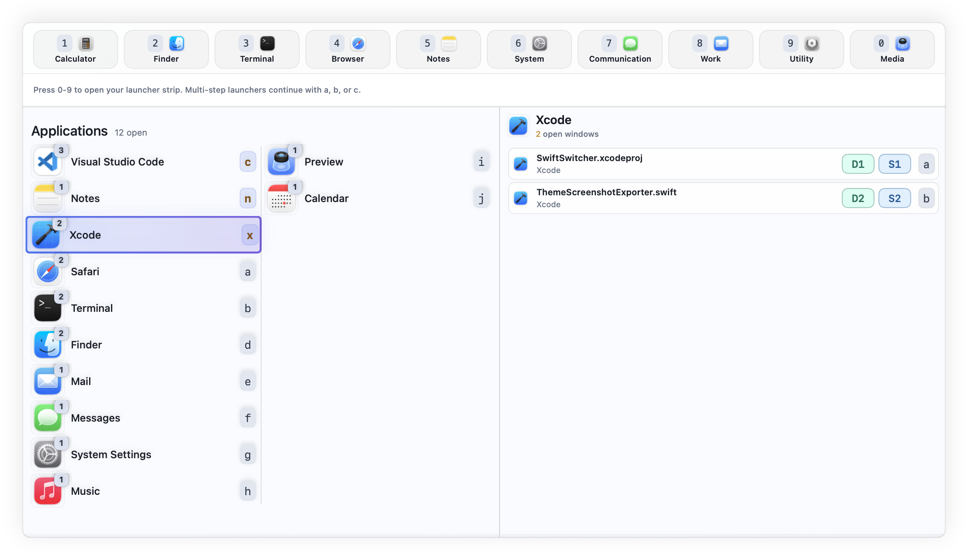The image size is (968, 560).
Task: Click the Finder face icon in Applications list
Action: point(48,345)
